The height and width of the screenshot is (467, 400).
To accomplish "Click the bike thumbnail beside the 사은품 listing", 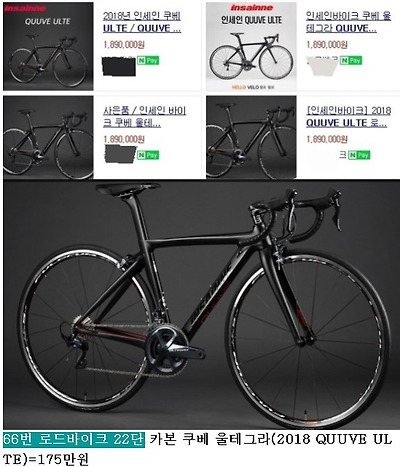I will click(x=48, y=137).
